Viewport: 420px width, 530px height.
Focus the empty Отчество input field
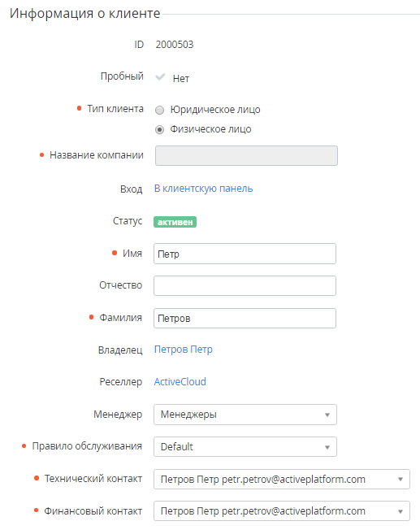tap(245, 285)
